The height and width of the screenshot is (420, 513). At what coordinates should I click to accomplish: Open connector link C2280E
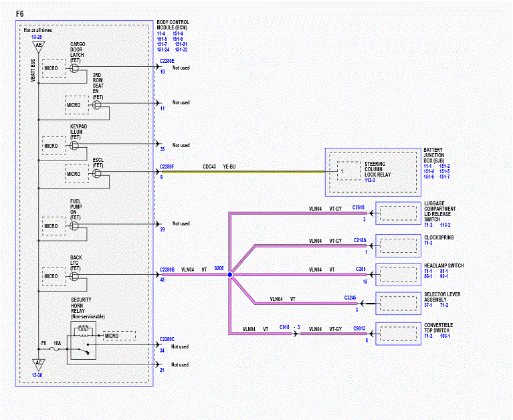click(167, 61)
